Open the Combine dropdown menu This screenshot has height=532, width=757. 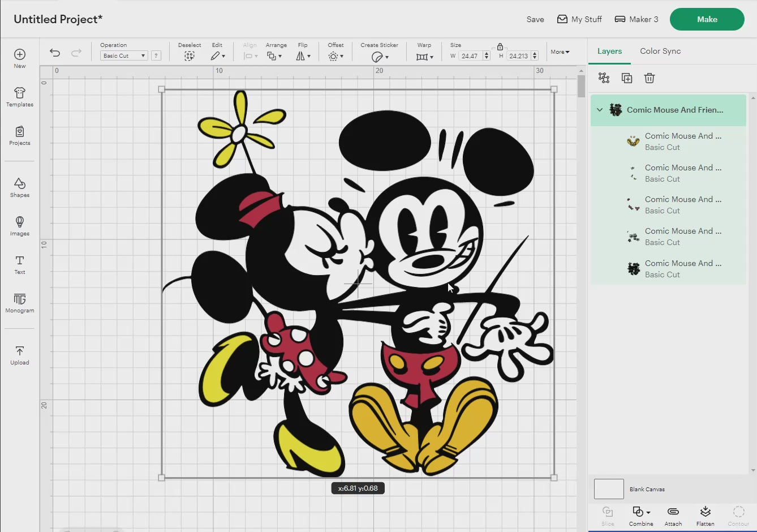click(641, 516)
